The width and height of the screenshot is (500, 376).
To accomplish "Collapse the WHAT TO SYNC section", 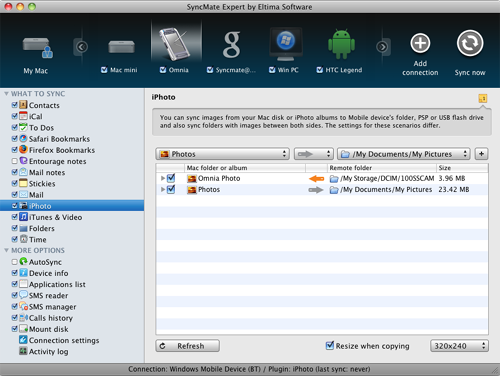I will click(x=6, y=94).
